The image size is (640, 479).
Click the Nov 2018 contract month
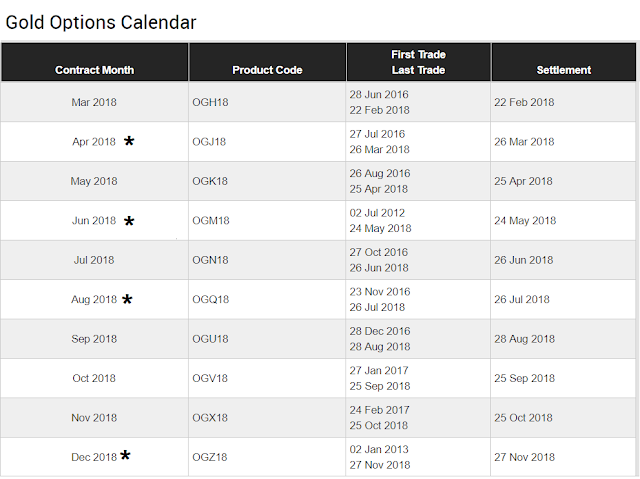click(x=94, y=418)
